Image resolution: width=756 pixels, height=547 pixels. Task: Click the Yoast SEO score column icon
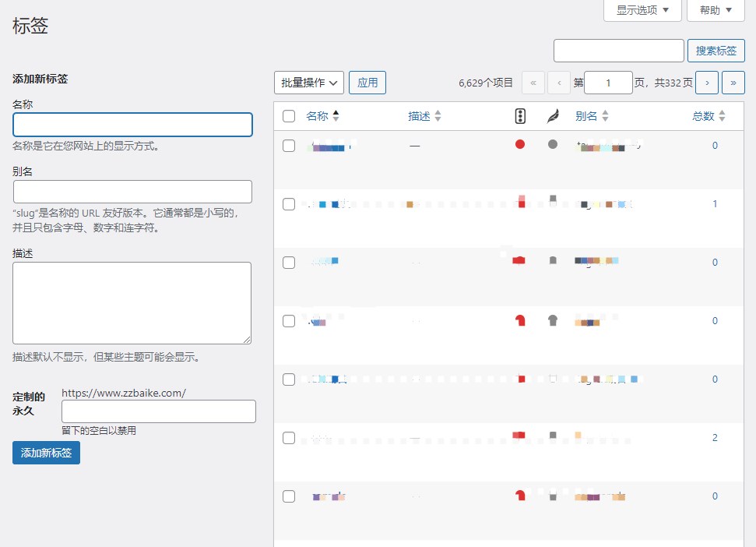[x=520, y=116]
